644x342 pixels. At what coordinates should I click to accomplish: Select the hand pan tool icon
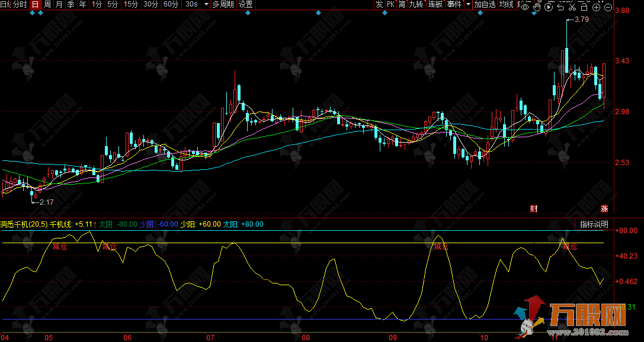point(537,8)
